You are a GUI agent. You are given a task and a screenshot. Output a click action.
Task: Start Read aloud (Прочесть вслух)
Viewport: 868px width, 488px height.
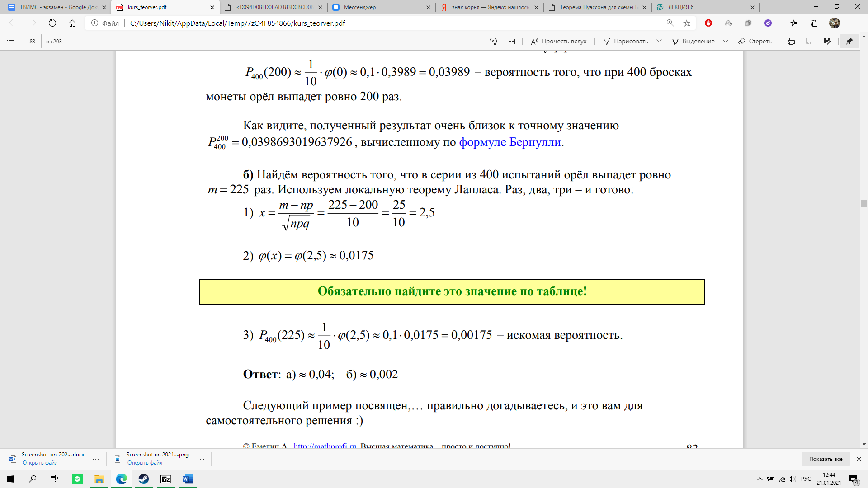[x=559, y=41]
